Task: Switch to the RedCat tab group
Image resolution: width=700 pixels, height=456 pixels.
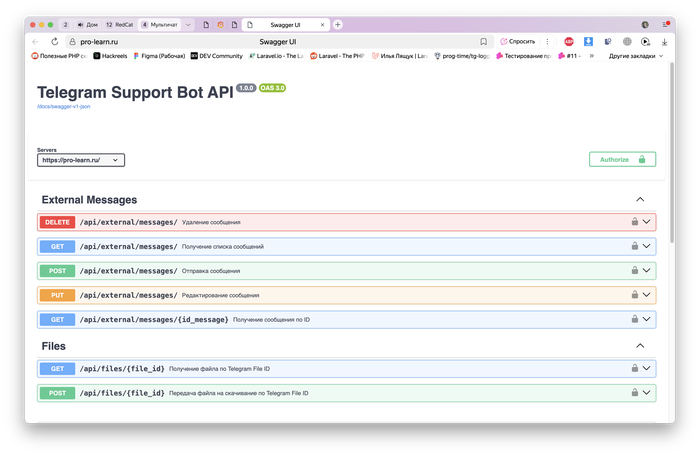Action: click(120, 24)
